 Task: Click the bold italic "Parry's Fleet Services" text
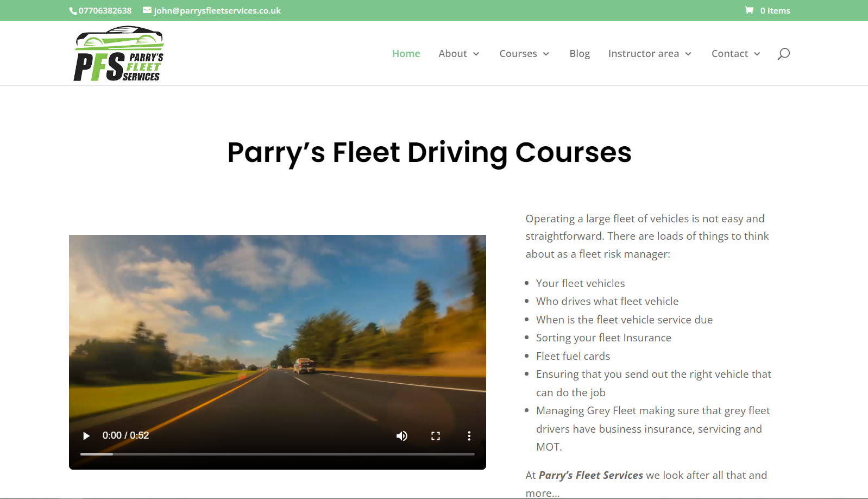(x=591, y=475)
